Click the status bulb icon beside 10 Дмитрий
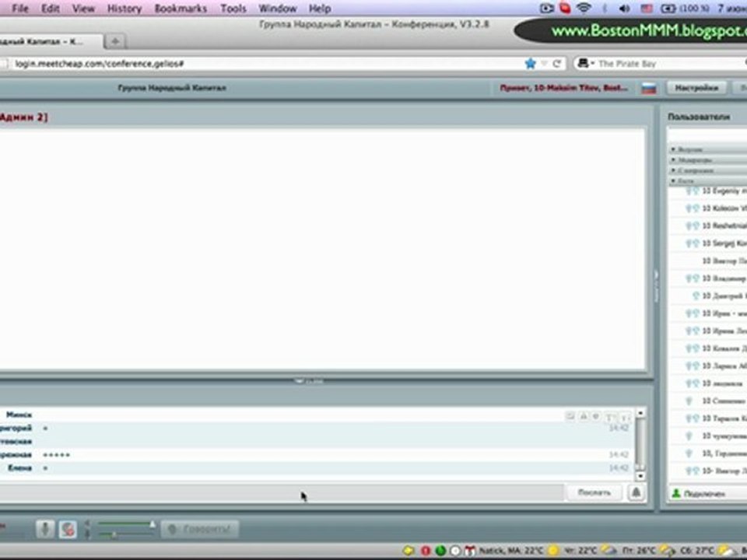Viewport: 747px width, 560px height. click(696, 296)
